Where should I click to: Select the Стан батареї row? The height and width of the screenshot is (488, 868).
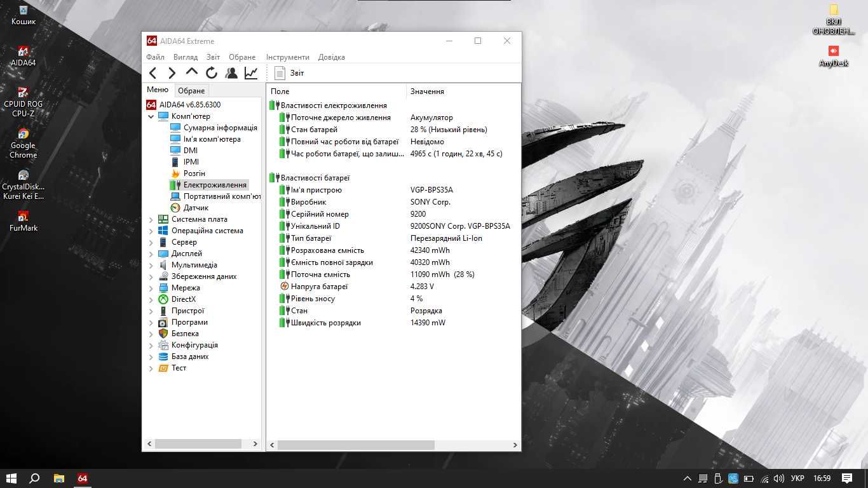tap(394, 130)
